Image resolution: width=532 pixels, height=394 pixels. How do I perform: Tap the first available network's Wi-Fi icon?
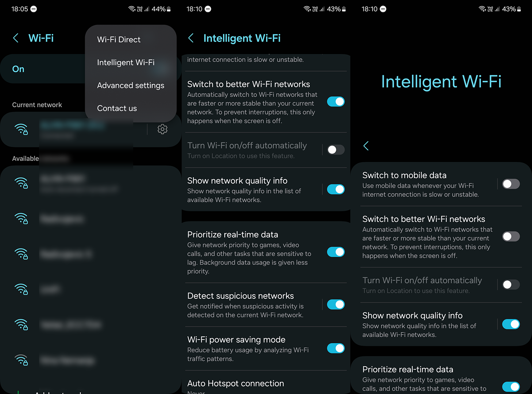click(21, 183)
